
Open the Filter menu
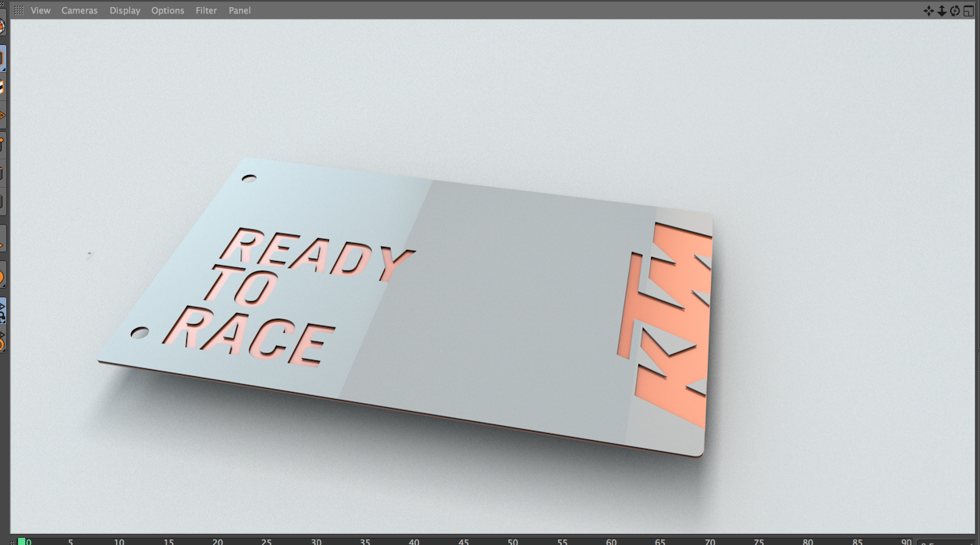coord(206,10)
